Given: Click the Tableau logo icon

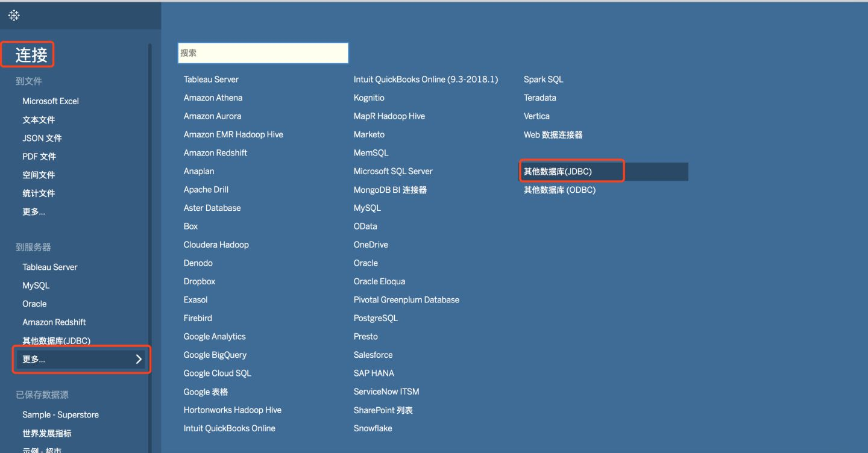Looking at the screenshot, I should tap(14, 16).
